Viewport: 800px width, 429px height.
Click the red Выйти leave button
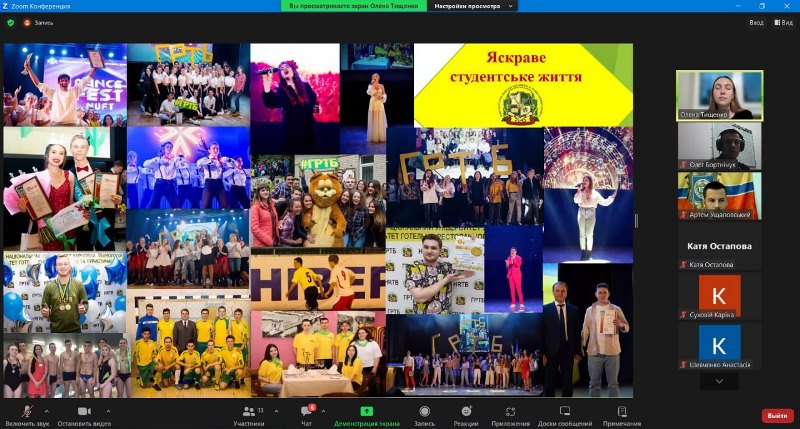[775, 415]
